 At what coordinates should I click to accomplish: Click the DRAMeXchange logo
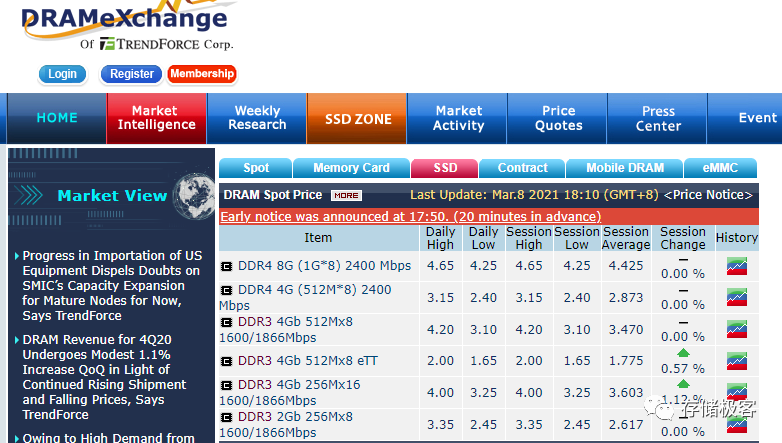(127, 20)
